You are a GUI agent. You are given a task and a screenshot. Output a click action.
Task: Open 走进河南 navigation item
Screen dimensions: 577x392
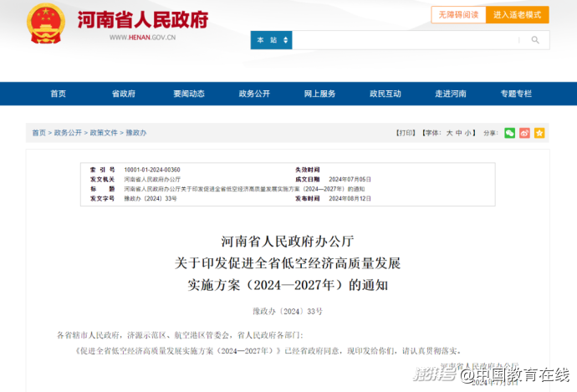click(451, 94)
